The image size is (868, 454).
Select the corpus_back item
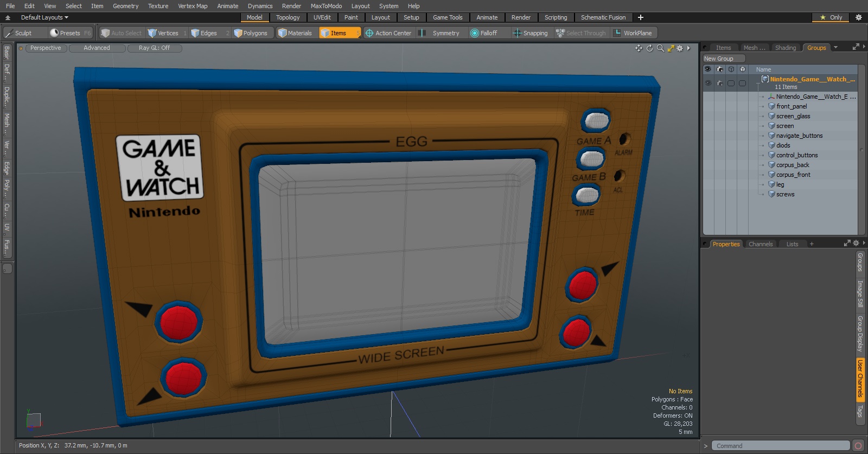pyautogui.click(x=792, y=165)
